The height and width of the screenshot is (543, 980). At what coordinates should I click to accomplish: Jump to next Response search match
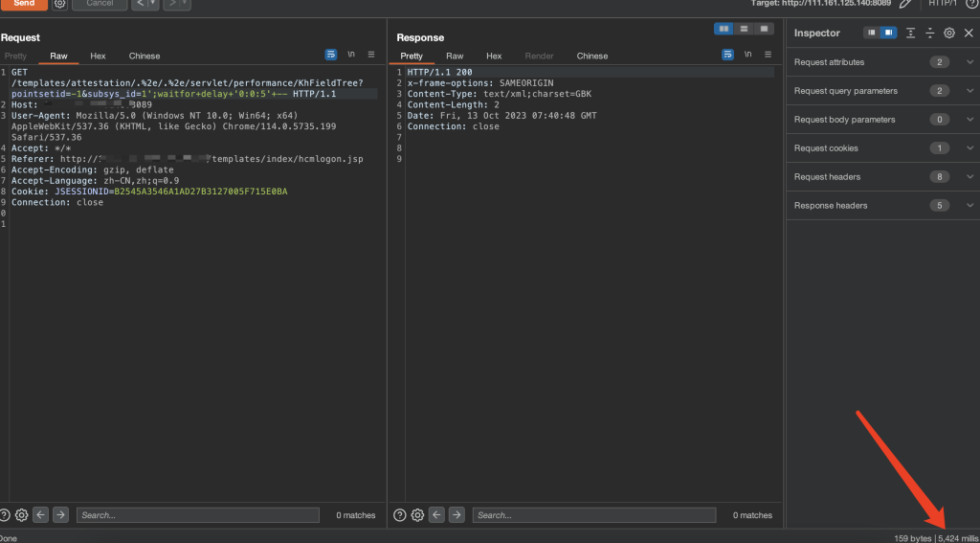(457, 515)
